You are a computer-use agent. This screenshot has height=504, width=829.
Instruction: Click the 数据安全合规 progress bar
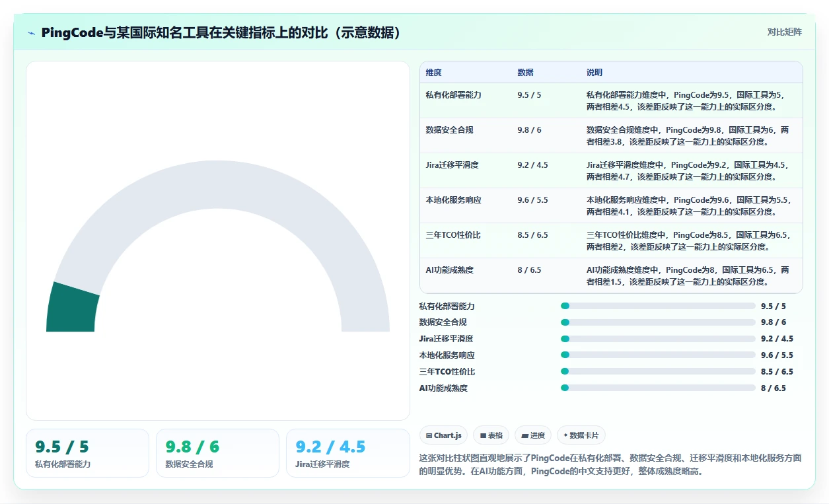click(x=658, y=322)
